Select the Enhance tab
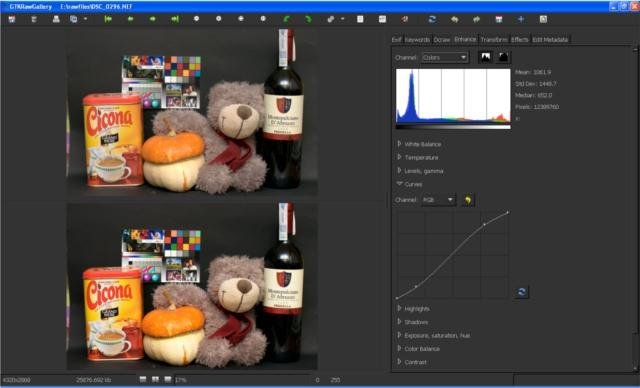The image size is (640, 388). pos(465,39)
